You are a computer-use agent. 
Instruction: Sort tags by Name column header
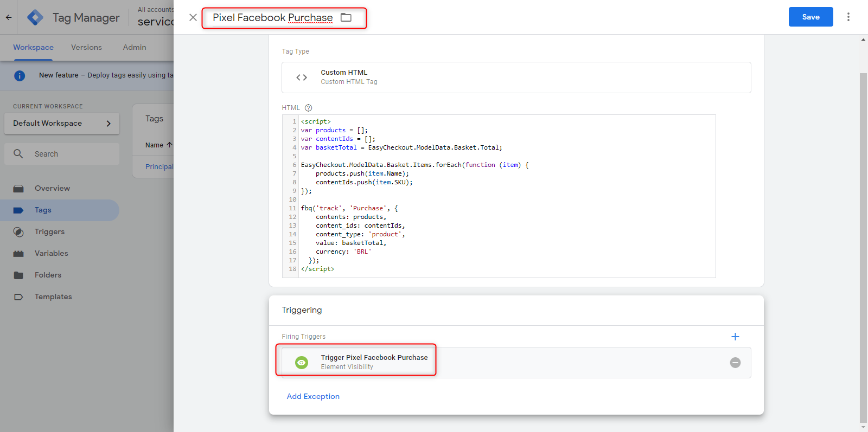click(x=159, y=145)
